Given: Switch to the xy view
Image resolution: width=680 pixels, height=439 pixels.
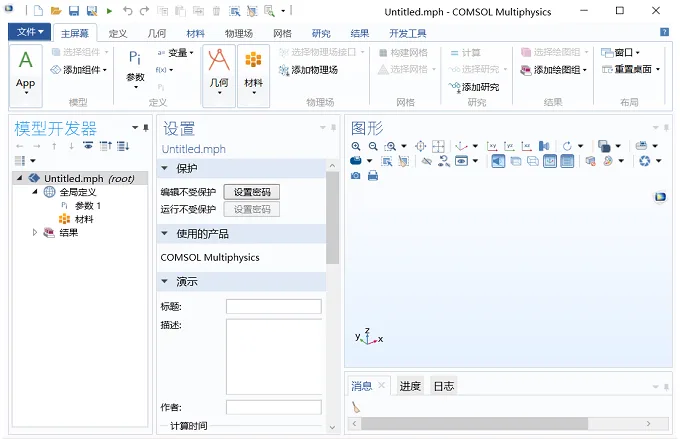Looking at the screenshot, I should (492, 146).
